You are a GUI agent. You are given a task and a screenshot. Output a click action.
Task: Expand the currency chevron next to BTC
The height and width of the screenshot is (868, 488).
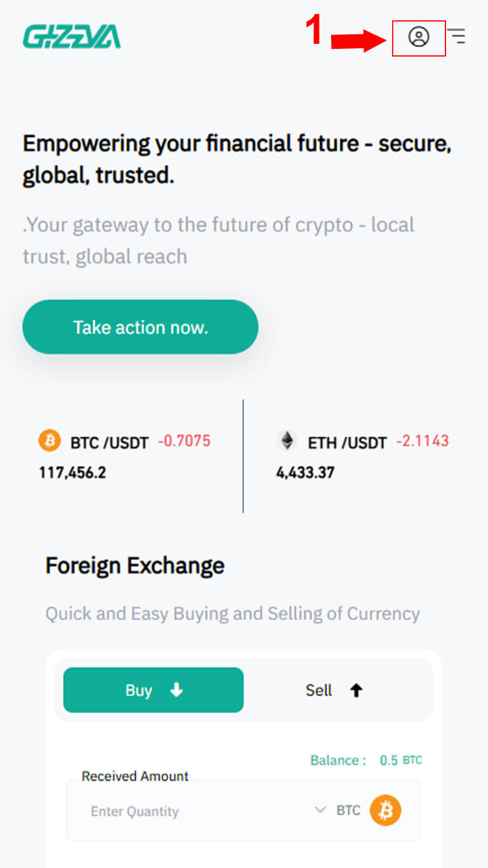point(320,810)
